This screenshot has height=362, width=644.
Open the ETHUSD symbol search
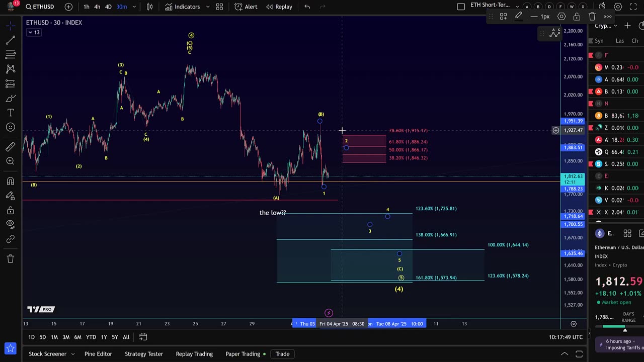[40, 7]
